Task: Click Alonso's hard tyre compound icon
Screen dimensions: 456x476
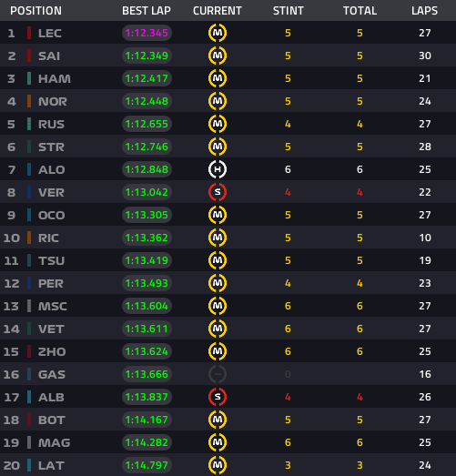Action: click(218, 169)
